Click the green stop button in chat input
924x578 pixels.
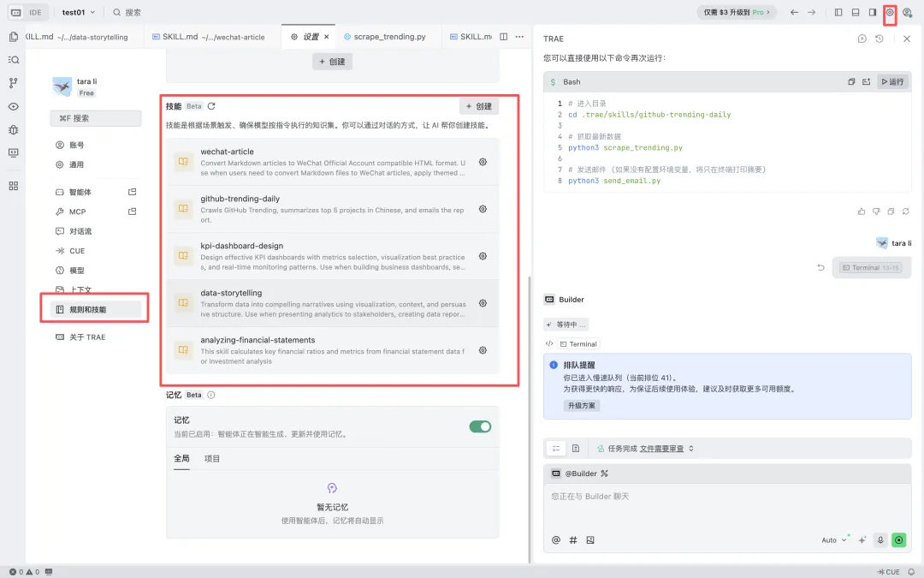[898, 539]
